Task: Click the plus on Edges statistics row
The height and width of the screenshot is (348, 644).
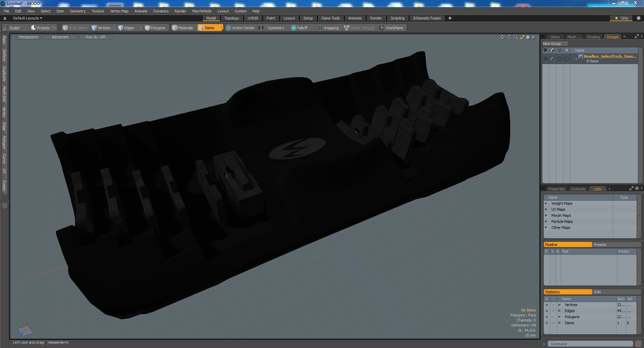Action: [x=547, y=311]
